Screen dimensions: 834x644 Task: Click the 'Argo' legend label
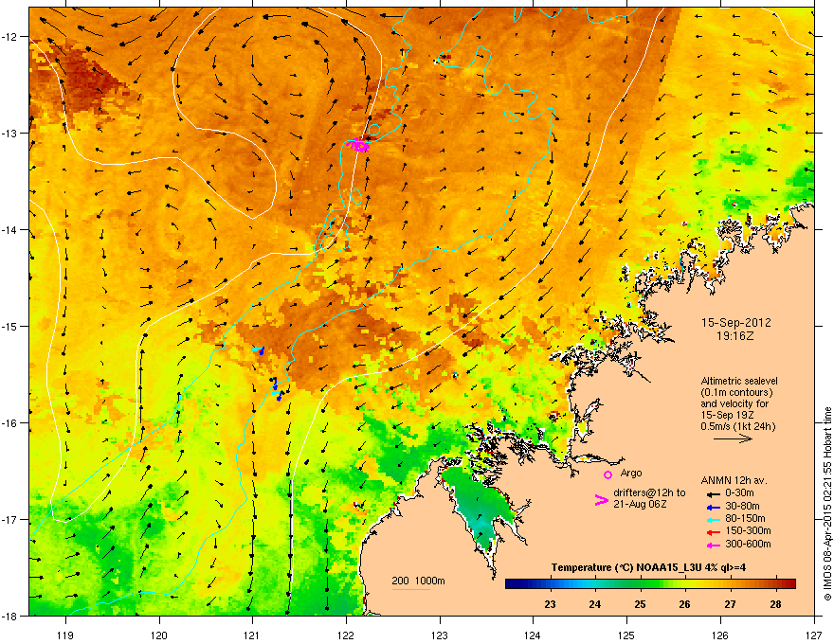[x=631, y=473]
